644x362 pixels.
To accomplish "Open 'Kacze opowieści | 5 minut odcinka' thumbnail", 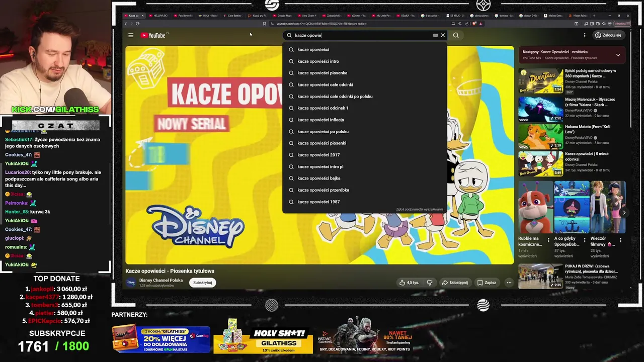I will 541,163.
